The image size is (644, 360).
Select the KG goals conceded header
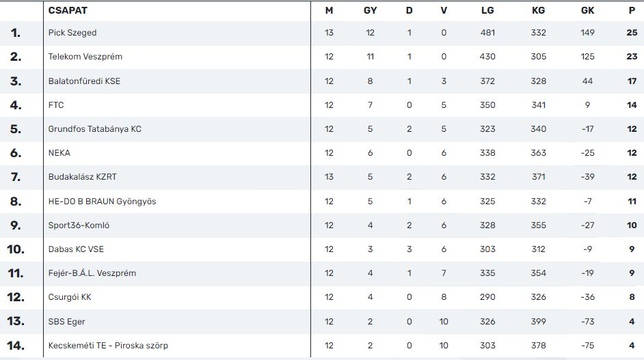pyautogui.click(x=539, y=11)
